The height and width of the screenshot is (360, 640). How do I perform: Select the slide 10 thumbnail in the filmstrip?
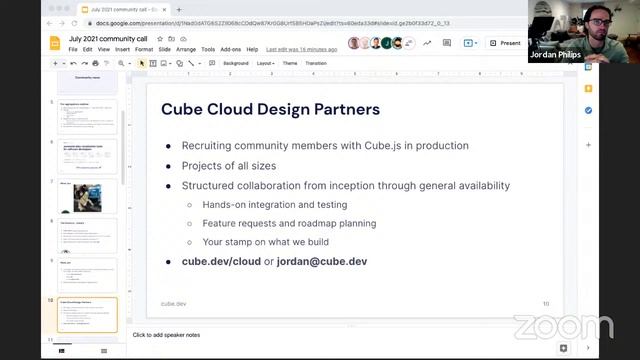pos(87,315)
